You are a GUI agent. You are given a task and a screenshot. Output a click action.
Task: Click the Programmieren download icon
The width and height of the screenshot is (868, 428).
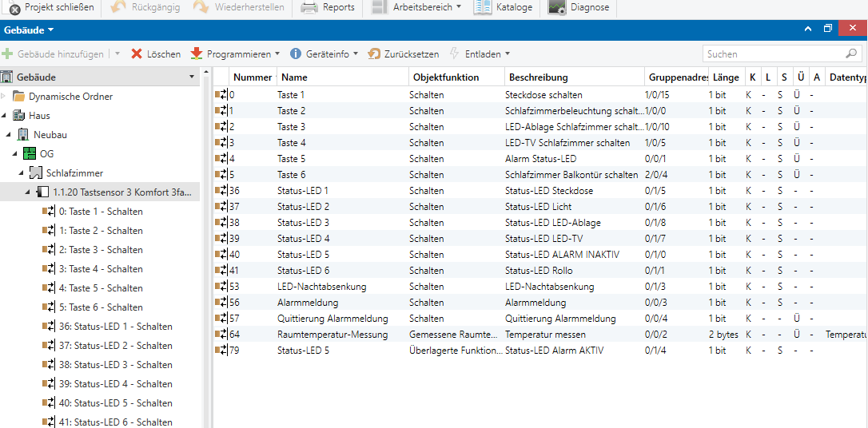[197, 54]
